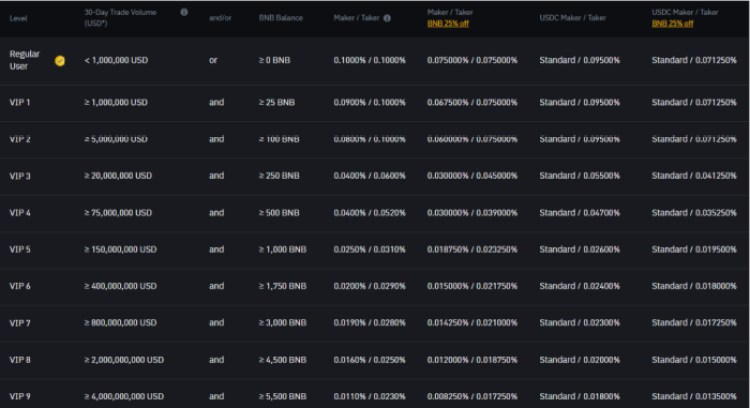This screenshot has width=750, height=408.
Task: Click the yellow checkmark badge beside Regular User
Action: coord(60,61)
